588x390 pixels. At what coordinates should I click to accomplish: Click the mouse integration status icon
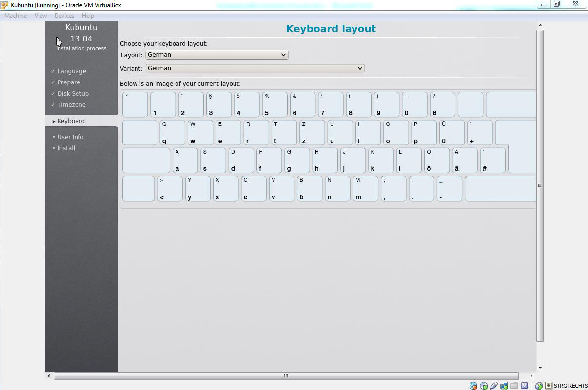pos(539,386)
